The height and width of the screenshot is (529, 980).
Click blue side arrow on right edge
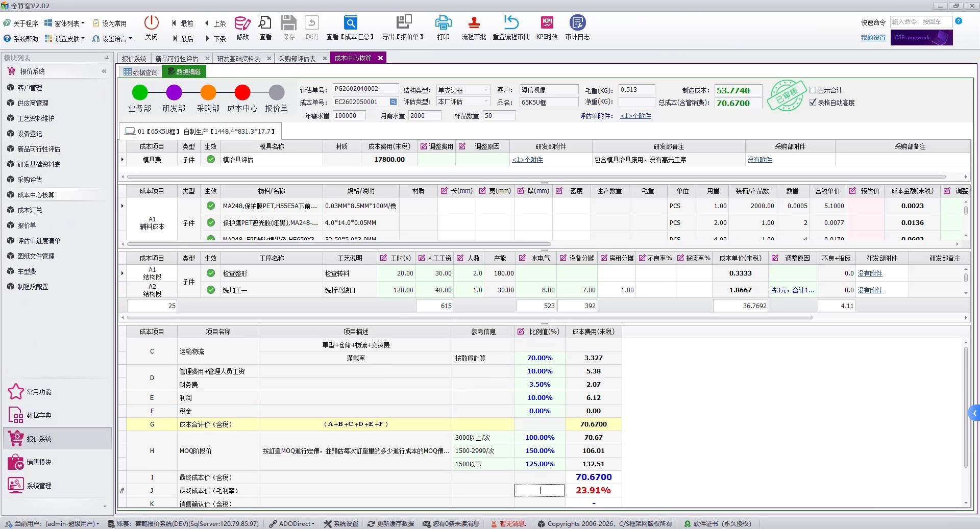[x=974, y=413]
